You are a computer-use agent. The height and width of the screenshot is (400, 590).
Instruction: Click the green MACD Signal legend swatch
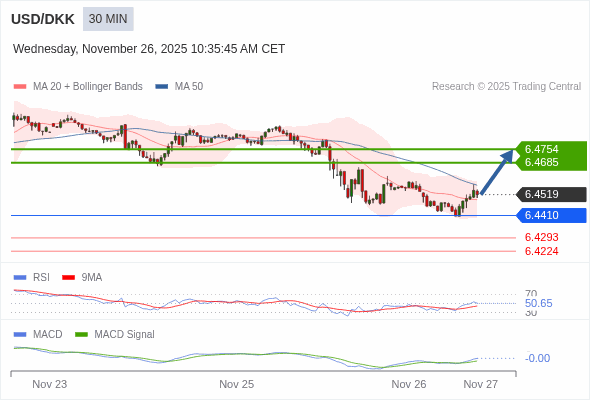81,335
